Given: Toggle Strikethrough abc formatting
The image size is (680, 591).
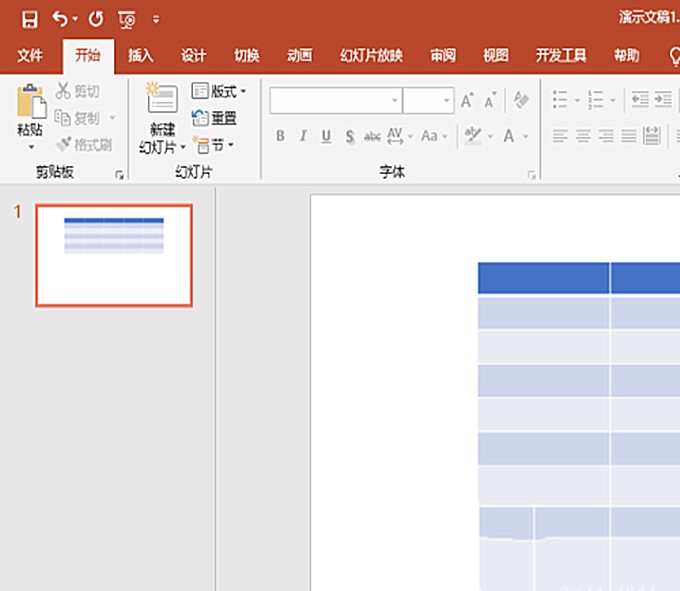Looking at the screenshot, I should [x=373, y=137].
